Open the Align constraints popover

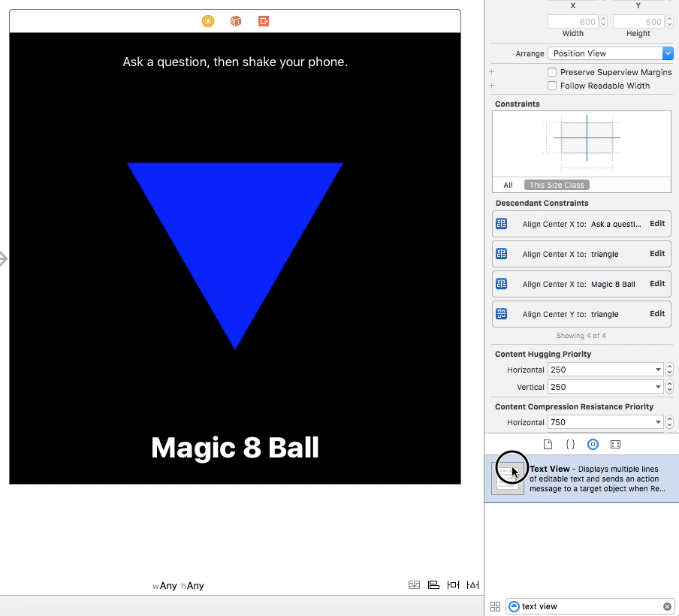(x=434, y=584)
